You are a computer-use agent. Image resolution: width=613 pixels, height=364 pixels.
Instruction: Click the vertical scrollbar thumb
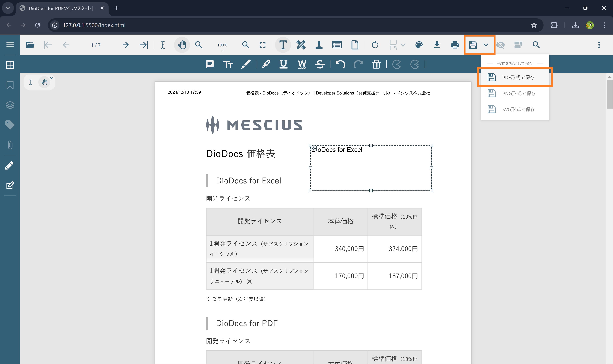pos(609,94)
